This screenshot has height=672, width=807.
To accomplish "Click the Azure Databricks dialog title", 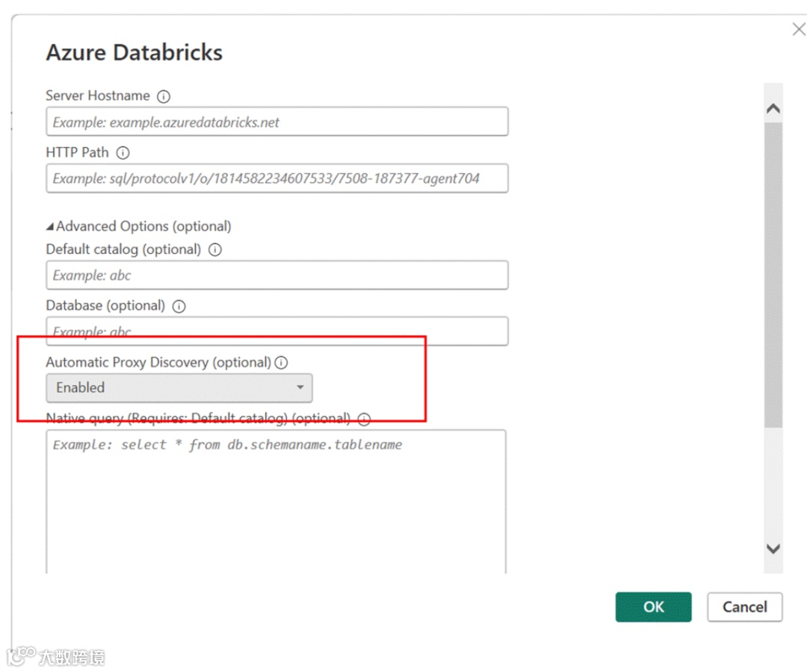I will [x=134, y=52].
